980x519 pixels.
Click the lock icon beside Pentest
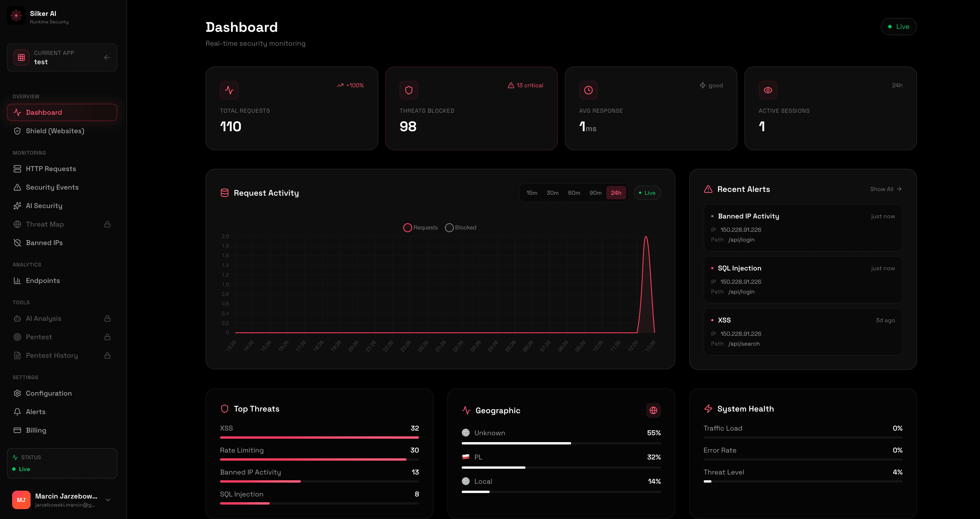tap(107, 337)
